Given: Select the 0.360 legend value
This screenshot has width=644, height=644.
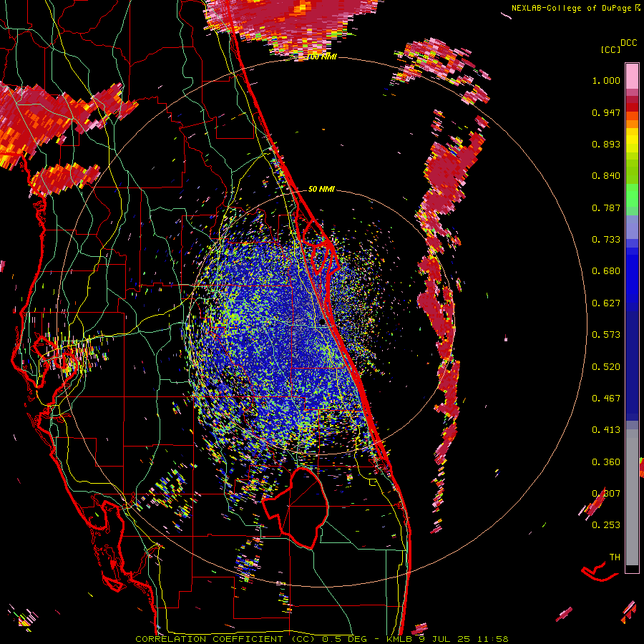Looking at the screenshot, I should pyautogui.click(x=606, y=462).
